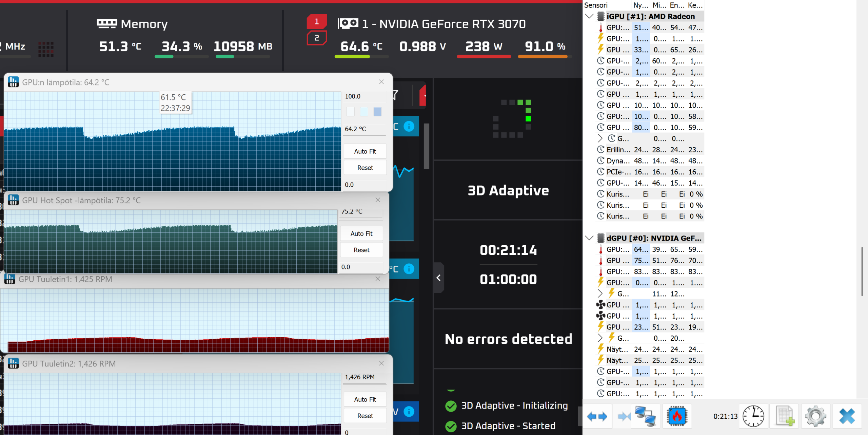Click the dotted grid icon next to MHz

46,49
